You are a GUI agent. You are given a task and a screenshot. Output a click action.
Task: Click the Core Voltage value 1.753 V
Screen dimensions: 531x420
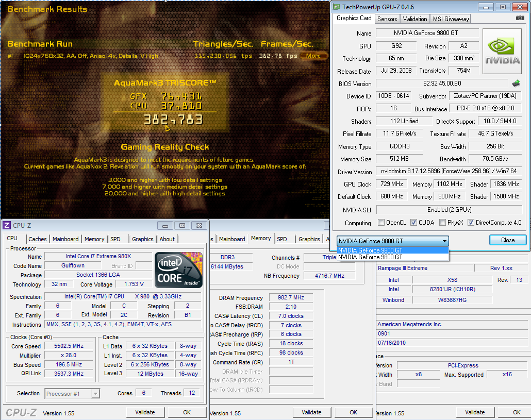[x=134, y=284]
